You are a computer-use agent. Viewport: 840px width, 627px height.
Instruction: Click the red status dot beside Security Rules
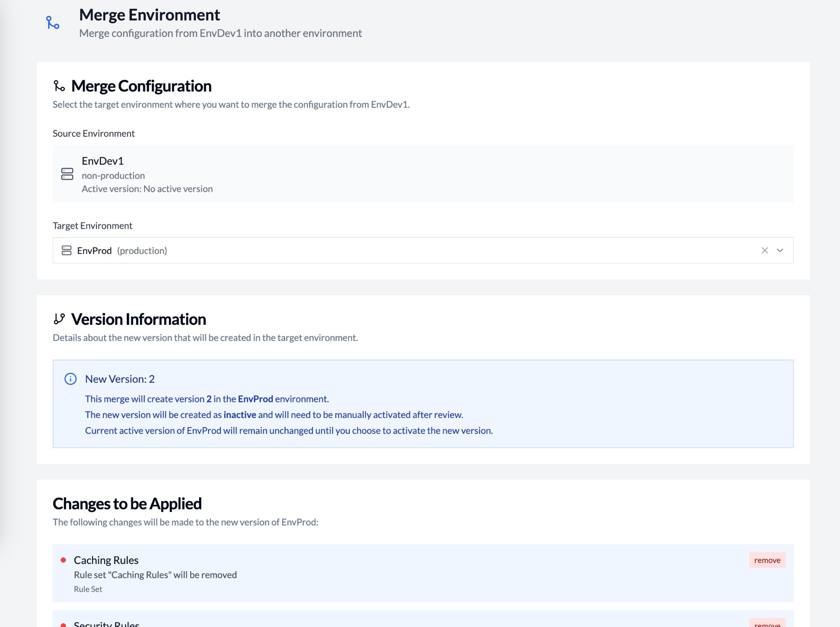coord(64,624)
